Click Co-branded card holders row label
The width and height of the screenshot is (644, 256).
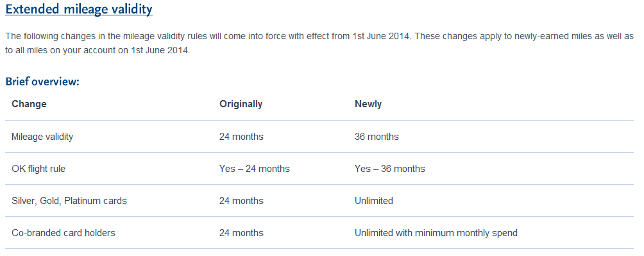tap(64, 233)
